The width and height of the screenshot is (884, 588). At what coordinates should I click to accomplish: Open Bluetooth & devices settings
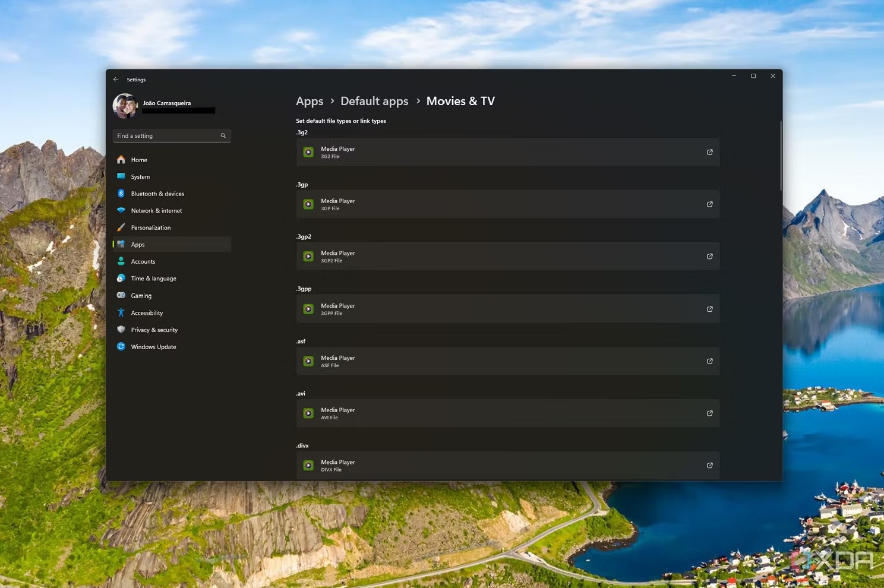click(x=121, y=194)
